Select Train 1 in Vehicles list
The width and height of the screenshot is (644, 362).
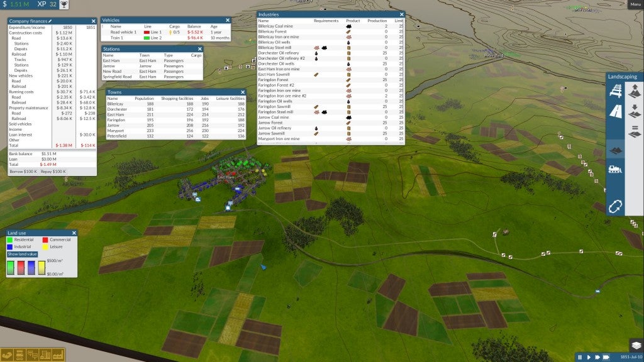coord(117,38)
